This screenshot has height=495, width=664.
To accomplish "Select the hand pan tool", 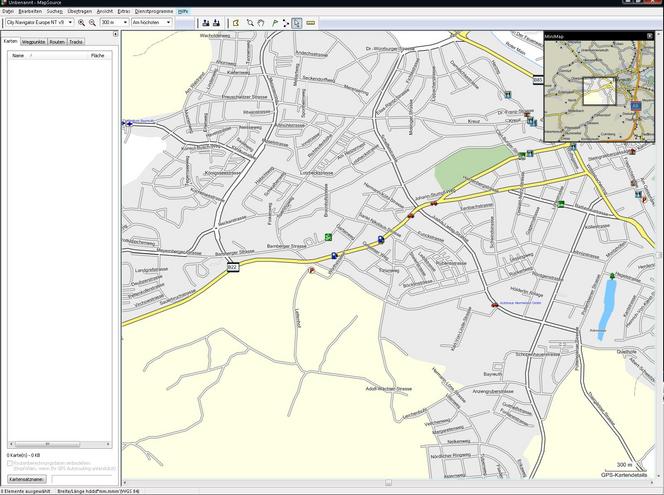I will tap(261, 22).
